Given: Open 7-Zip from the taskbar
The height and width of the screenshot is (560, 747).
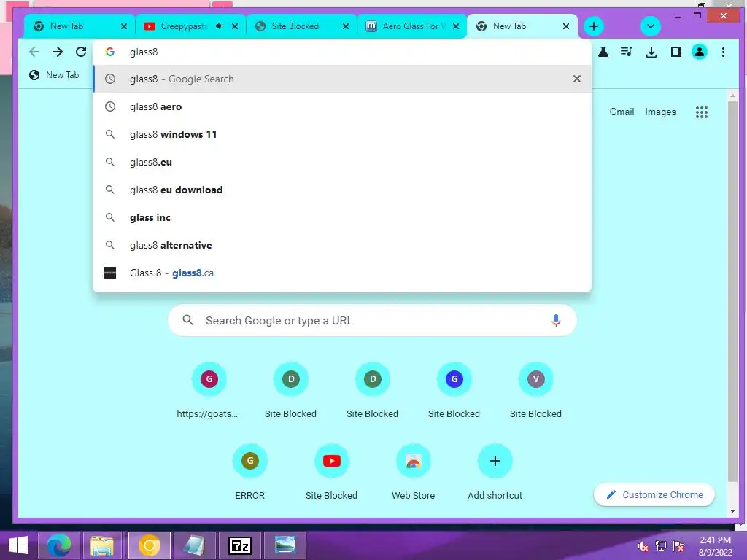Looking at the screenshot, I should point(239,545).
